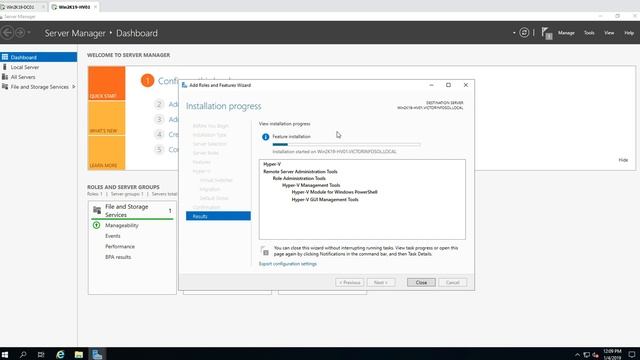Select Hyper-V GUI Management Tools entry

click(325, 200)
